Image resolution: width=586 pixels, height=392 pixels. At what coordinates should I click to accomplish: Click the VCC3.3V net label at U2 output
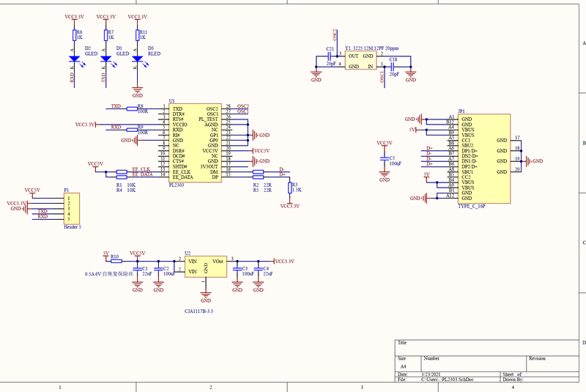[x=285, y=261]
